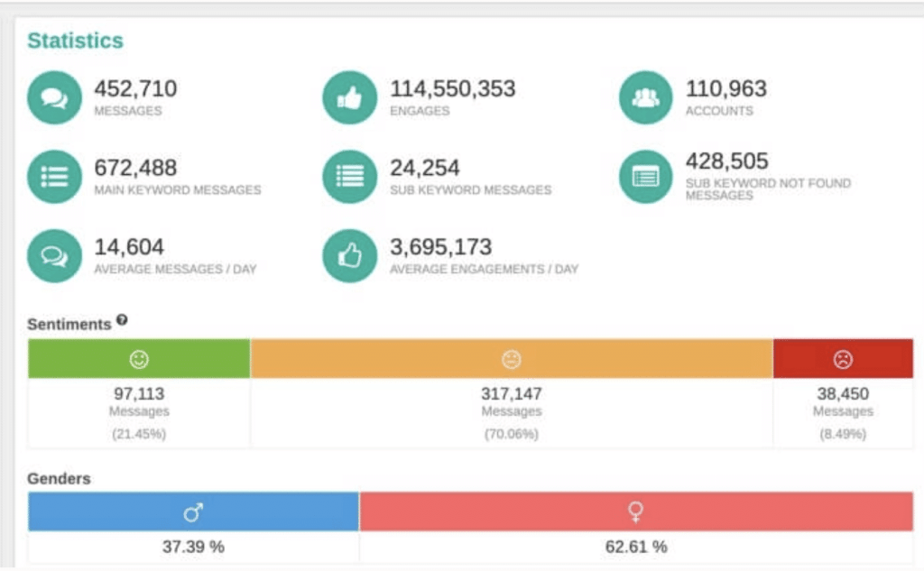Click the 62.61 % female percentage
Screen dimensions: 924x571
[636, 547]
